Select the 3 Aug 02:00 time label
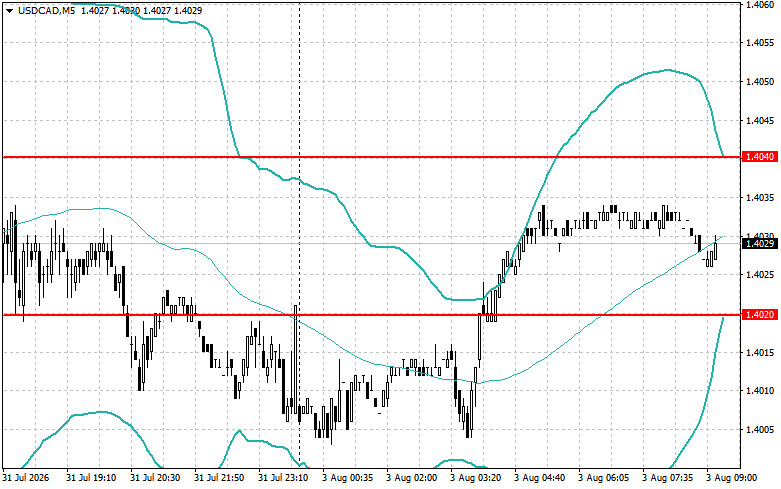 pos(411,478)
